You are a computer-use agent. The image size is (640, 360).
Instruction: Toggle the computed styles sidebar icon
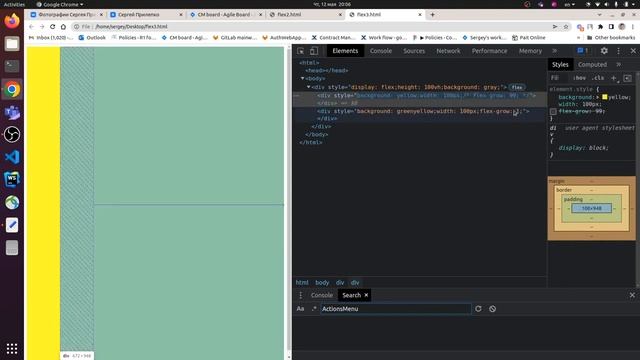[628, 78]
